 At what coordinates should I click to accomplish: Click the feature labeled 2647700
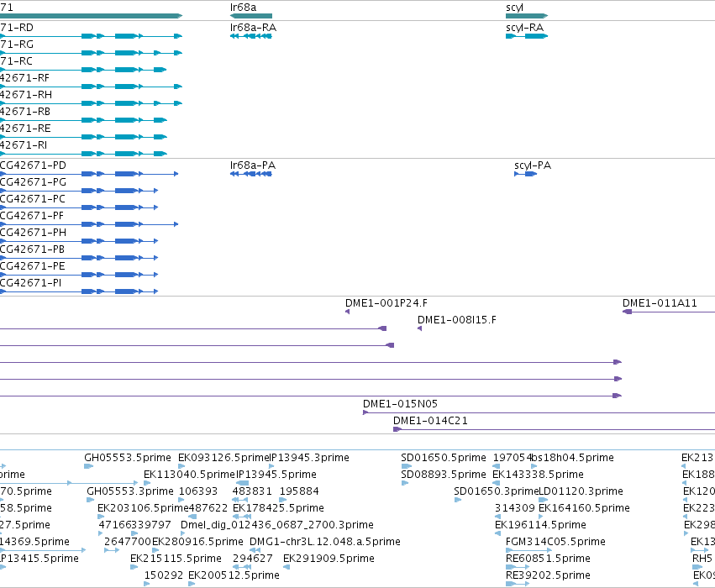[x=128, y=542]
